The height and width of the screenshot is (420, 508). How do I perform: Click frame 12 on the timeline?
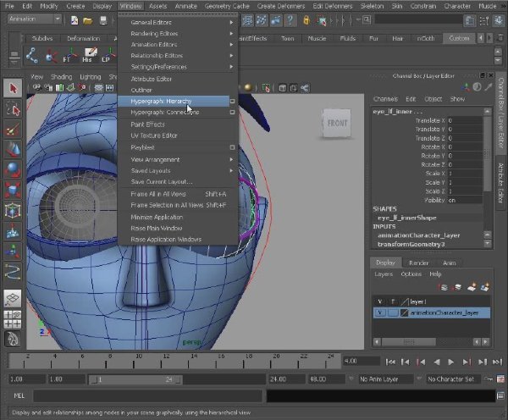coord(161,361)
